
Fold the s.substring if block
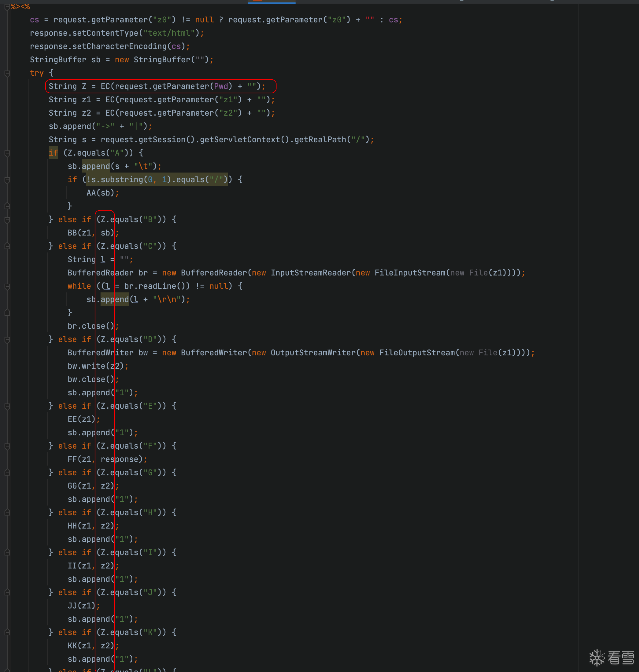7,180
